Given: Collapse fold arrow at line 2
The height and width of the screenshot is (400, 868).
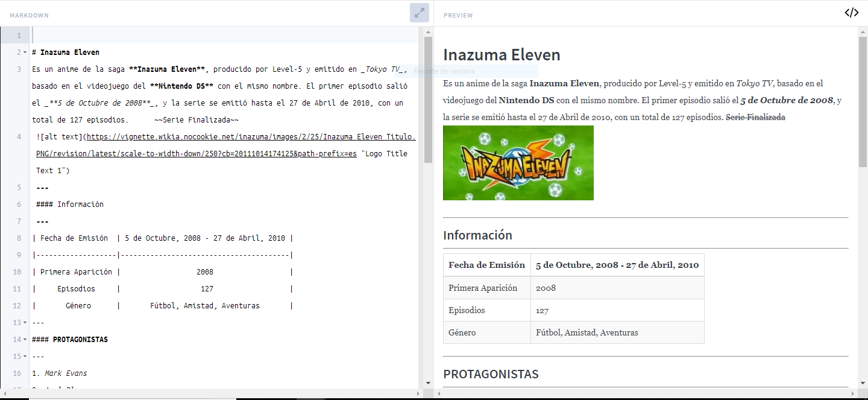Looking at the screenshot, I should pyautogui.click(x=25, y=52).
